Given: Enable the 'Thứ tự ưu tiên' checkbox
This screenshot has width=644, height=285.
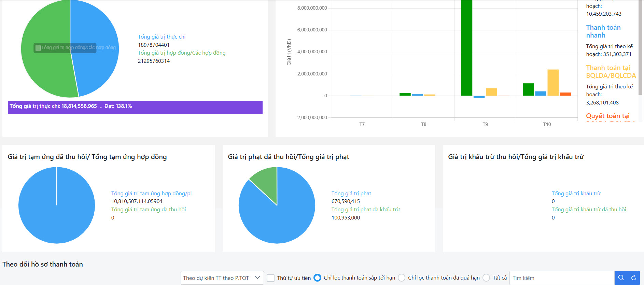Looking at the screenshot, I should 271,278.
